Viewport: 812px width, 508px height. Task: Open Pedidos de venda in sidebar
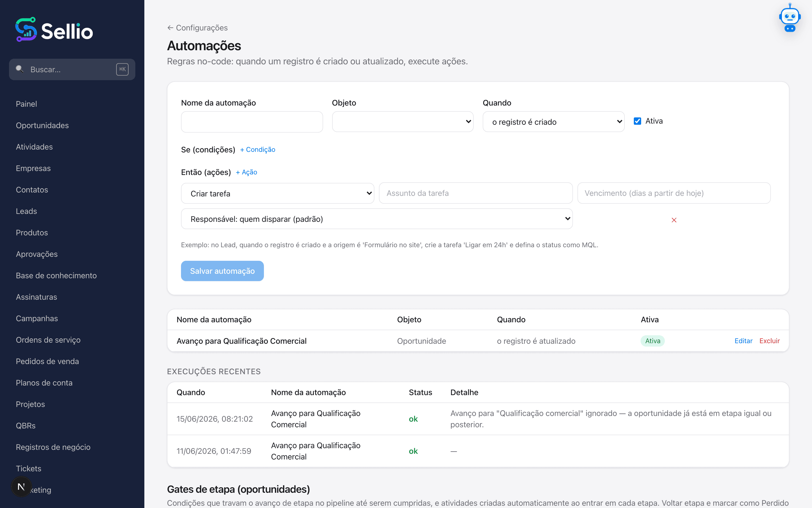coord(47,361)
